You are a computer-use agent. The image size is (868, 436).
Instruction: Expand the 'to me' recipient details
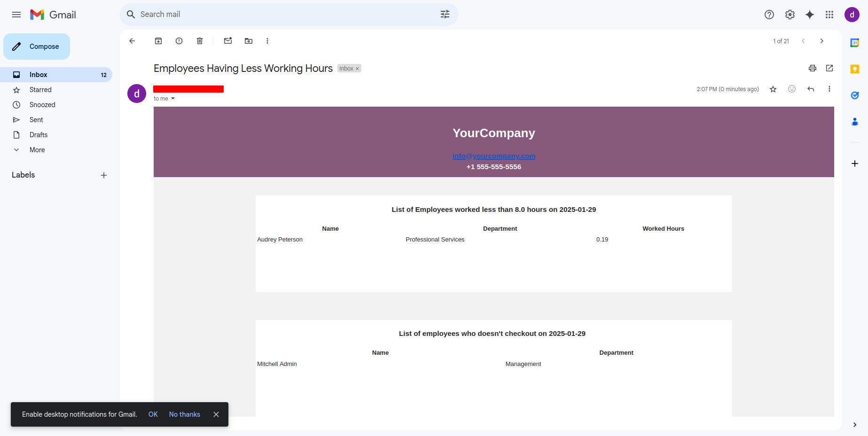pyautogui.click(x=173, y=99)
